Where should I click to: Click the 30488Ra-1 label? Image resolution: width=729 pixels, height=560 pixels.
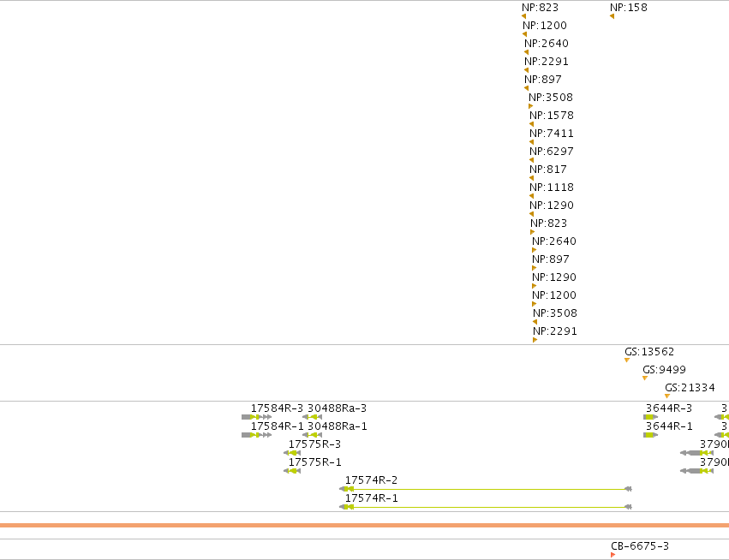337,426
